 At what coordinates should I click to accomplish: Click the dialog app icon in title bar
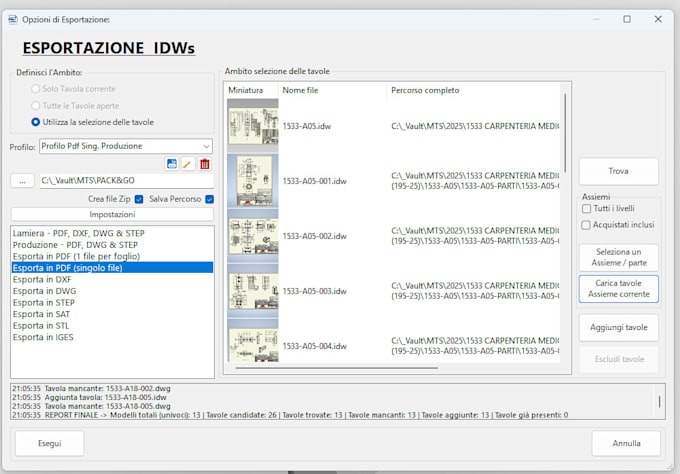click(13, 20)
